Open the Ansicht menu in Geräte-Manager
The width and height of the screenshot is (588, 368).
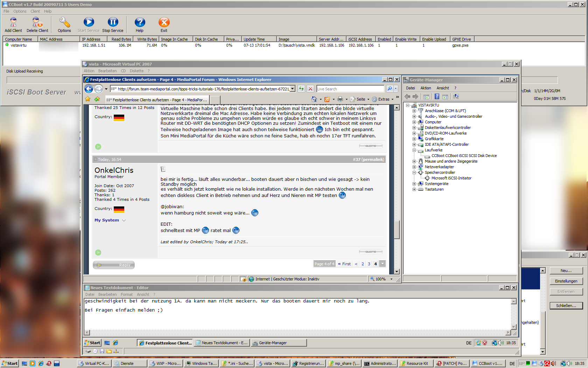[442, 88]
